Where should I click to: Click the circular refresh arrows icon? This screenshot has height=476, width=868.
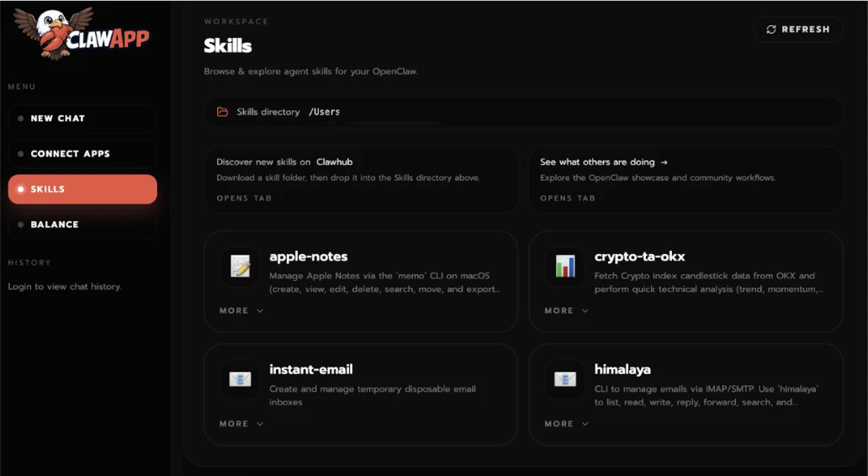tap(771, 29)
